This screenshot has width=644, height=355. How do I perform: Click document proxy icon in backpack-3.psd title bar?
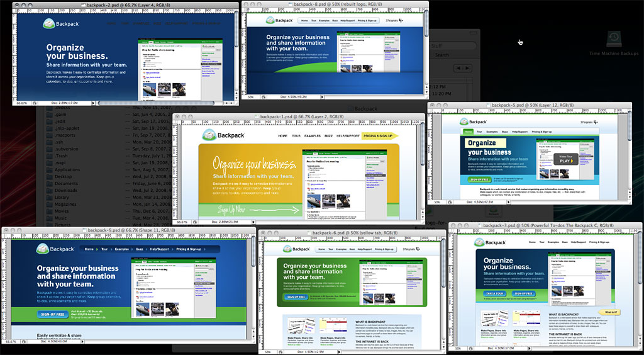(x=480, y=225)
